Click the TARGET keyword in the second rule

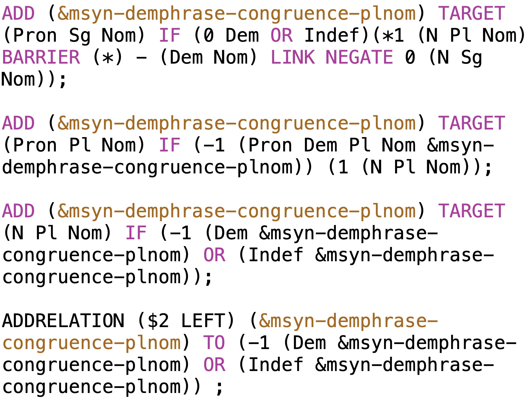472,123
